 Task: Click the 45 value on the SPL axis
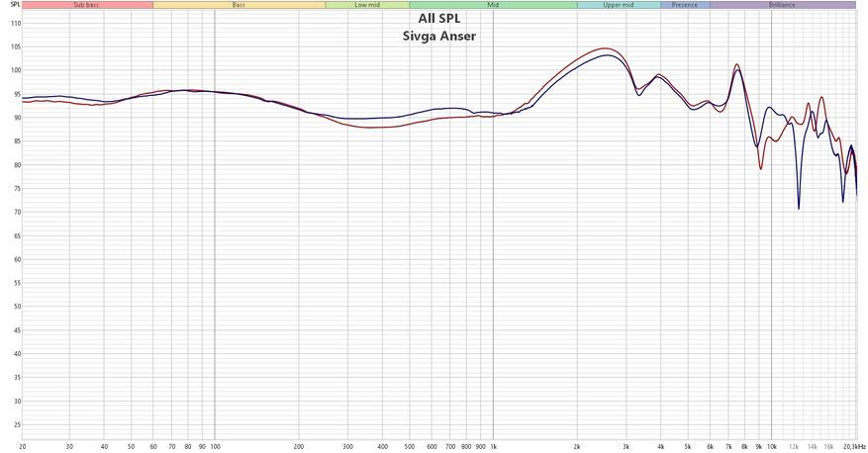pyautogui.click(x=17, y=330)
